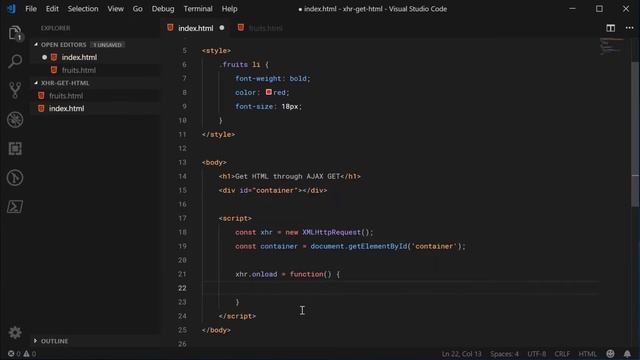Open notifications bell in the status bar
The height and width of the screenshot is (360, 640).
[x=627, y=354]
